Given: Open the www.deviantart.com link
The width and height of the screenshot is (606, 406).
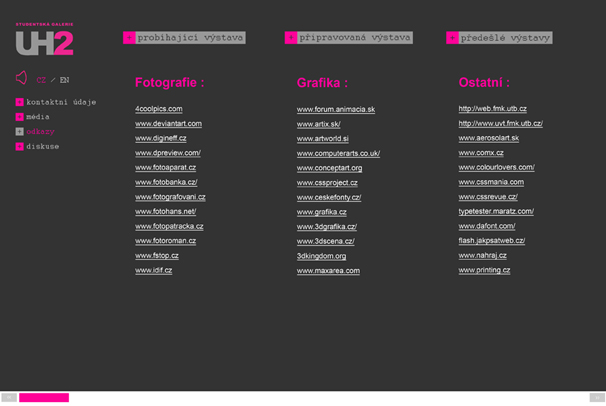Looking at the screenshot, I should (x=168, y=124).
